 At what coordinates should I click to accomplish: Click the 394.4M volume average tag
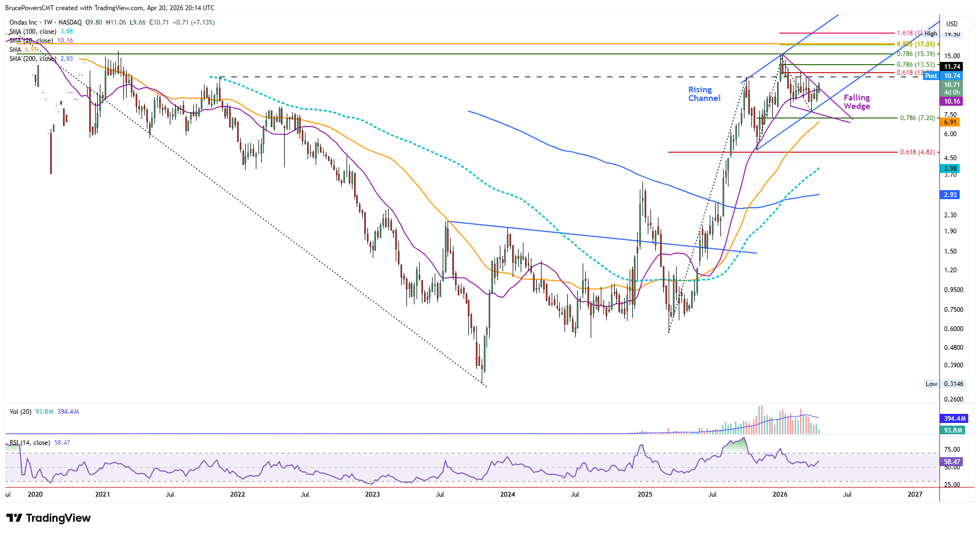[x=954, y=419]
